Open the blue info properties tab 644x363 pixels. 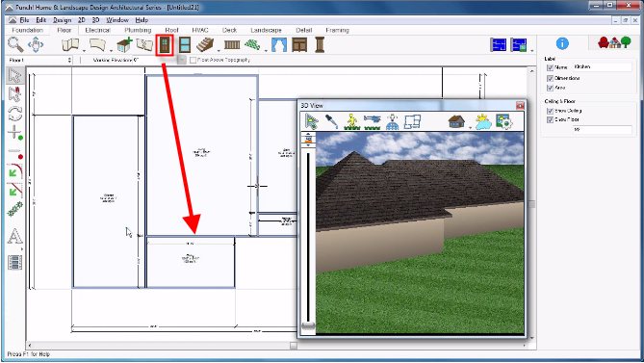pos(562,43)
